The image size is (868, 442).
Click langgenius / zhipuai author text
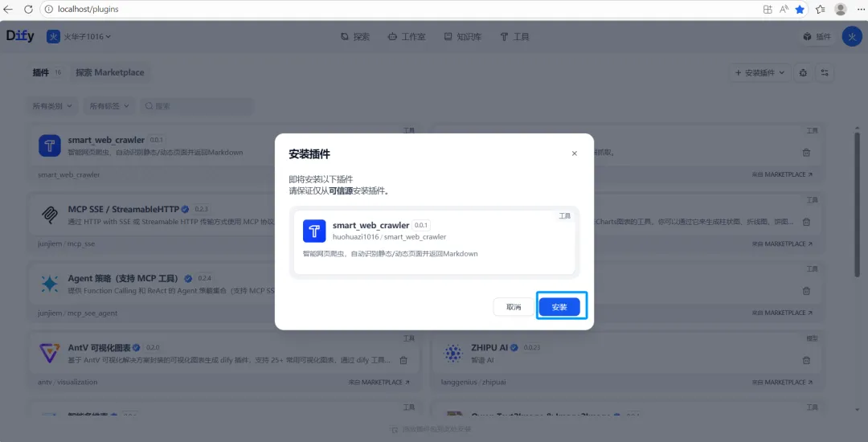(x=474, y=383)
